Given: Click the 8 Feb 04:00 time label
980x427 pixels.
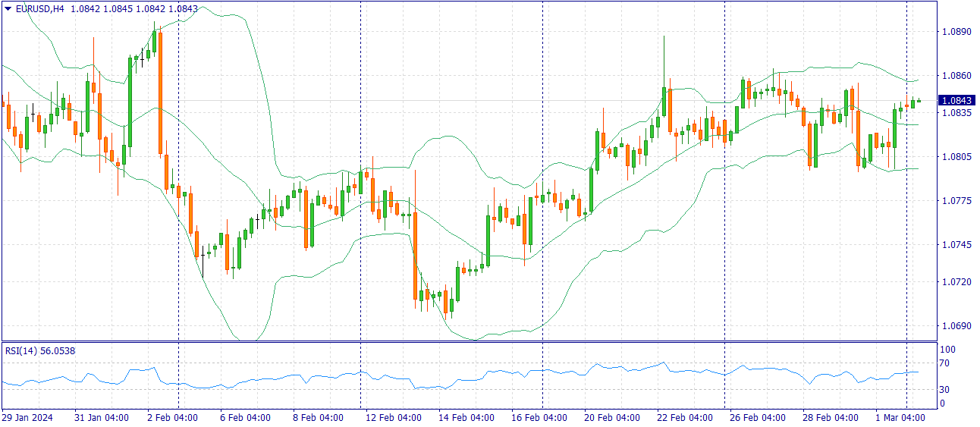Looking at the screenshot, I should click(x=319, y=418).
